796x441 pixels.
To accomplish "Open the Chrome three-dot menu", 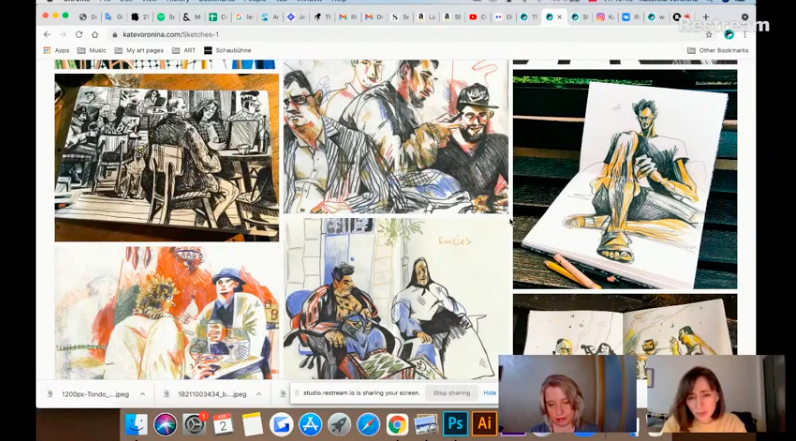I will pos(744,34).
